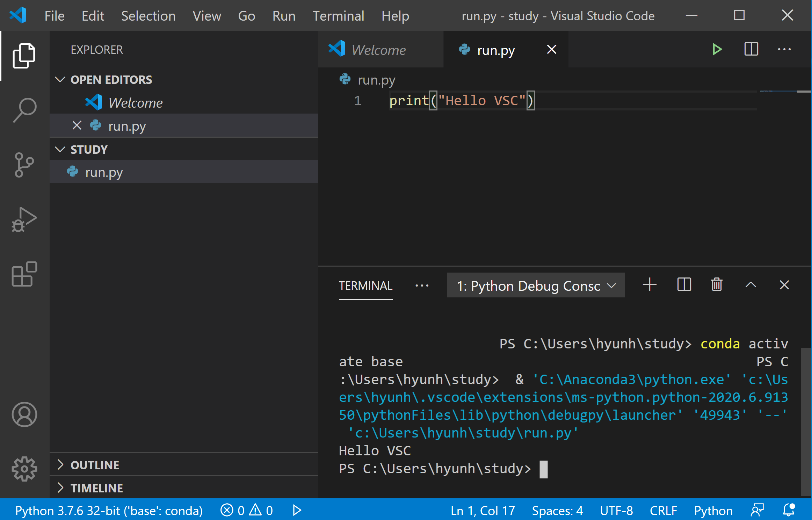The image size is (812, 520).
Task: Open the Search view in activity bar
Action: [x=24, y=110]
